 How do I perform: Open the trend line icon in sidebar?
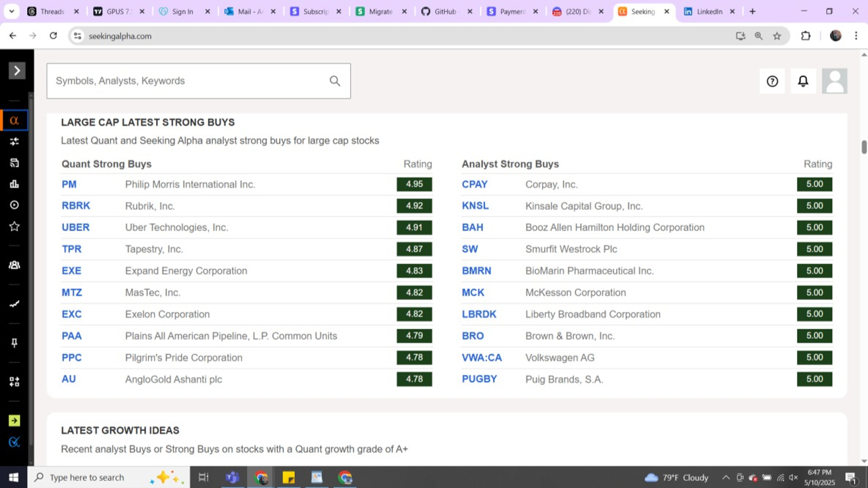pyautogui.click(x=14, y=304)
